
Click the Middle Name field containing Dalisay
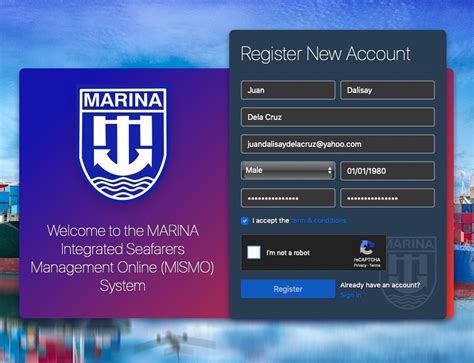point(387,90)
